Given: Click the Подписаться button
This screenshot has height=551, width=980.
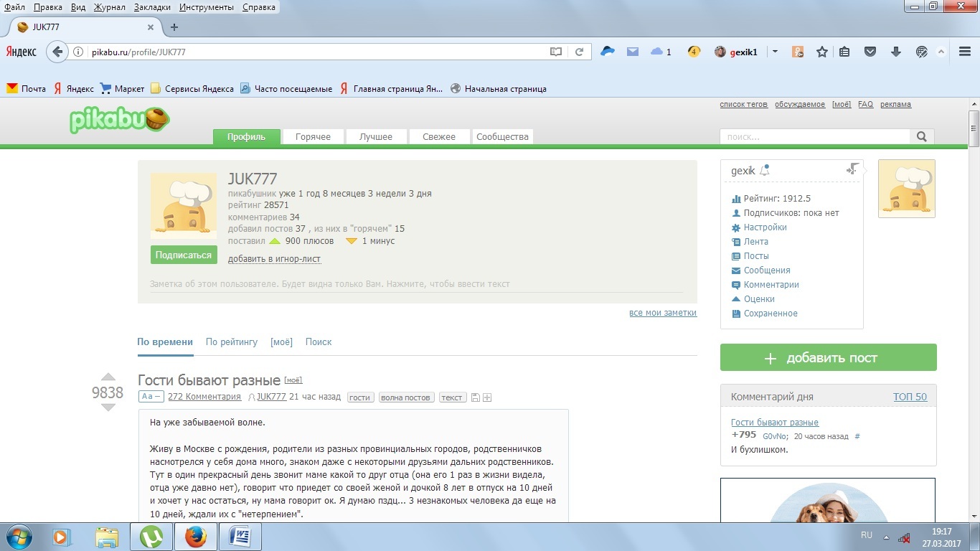Looking at the screenshot, I should [x=184, y=255].
